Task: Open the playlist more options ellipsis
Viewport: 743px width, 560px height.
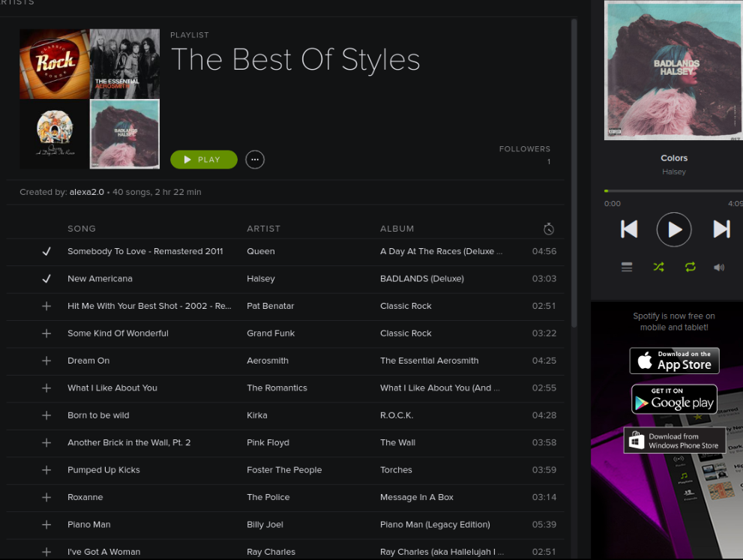Action: [255, 160]
